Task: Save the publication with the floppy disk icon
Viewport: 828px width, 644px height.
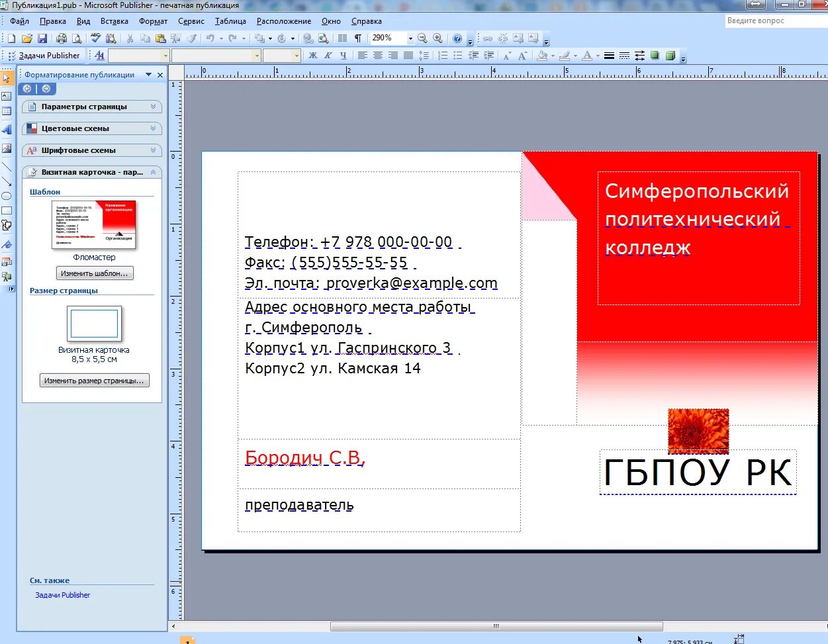Action: point(42,38)
